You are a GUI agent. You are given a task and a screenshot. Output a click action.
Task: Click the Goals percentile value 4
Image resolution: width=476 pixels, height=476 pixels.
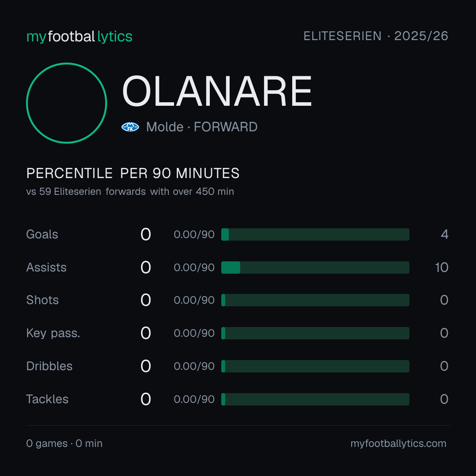click(x=445, y=234)
